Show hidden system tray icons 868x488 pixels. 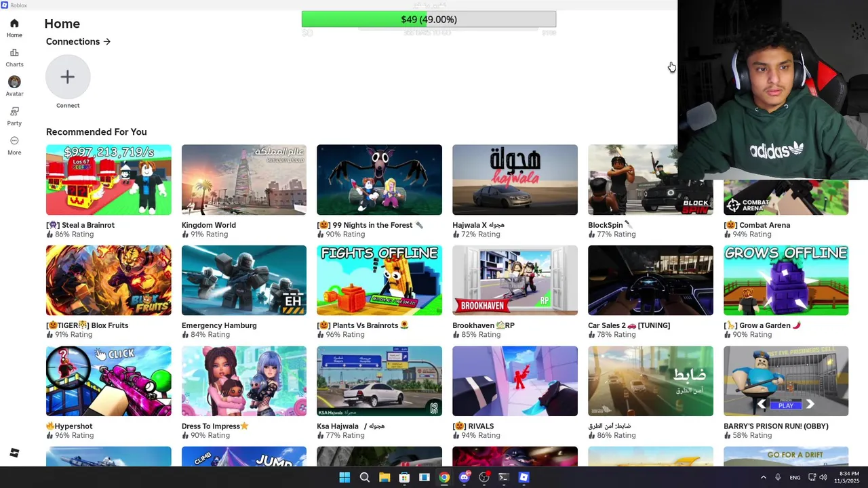763,477
